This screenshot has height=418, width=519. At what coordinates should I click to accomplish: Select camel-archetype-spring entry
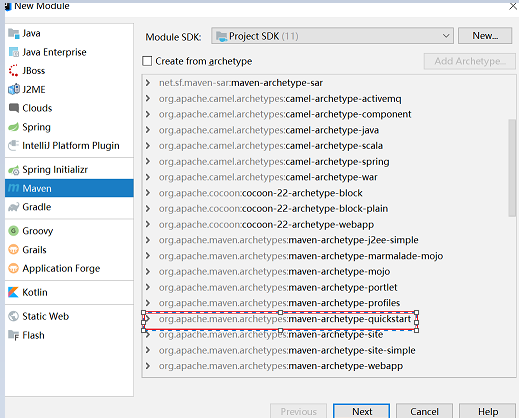point(274,162)
